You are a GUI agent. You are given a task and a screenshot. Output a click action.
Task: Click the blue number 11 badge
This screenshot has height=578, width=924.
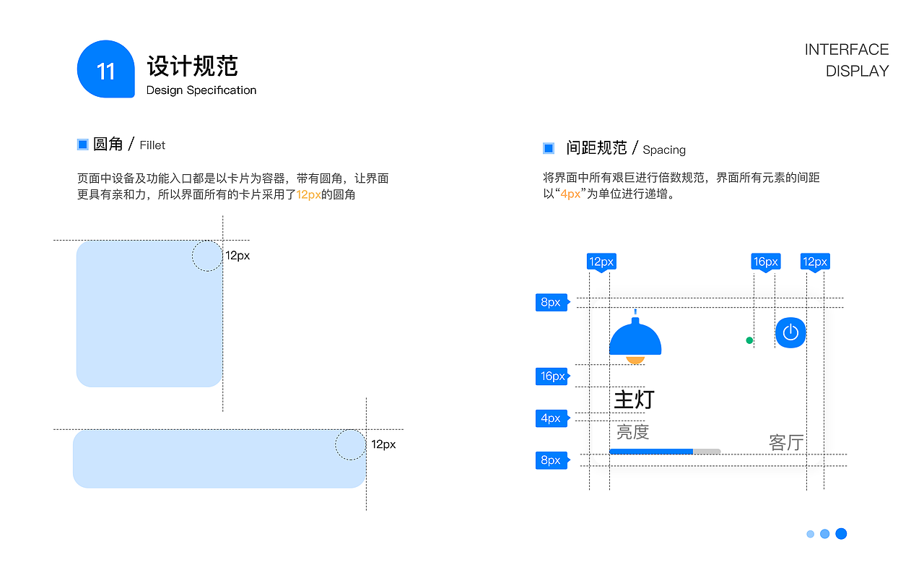pyautogui.click(x=106, y=69)
